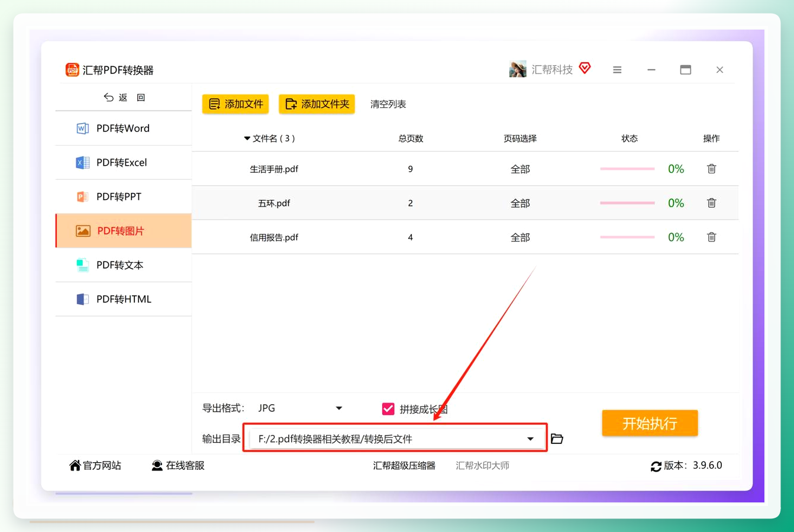Go to PDF转文本 conversion

(124, 265)
